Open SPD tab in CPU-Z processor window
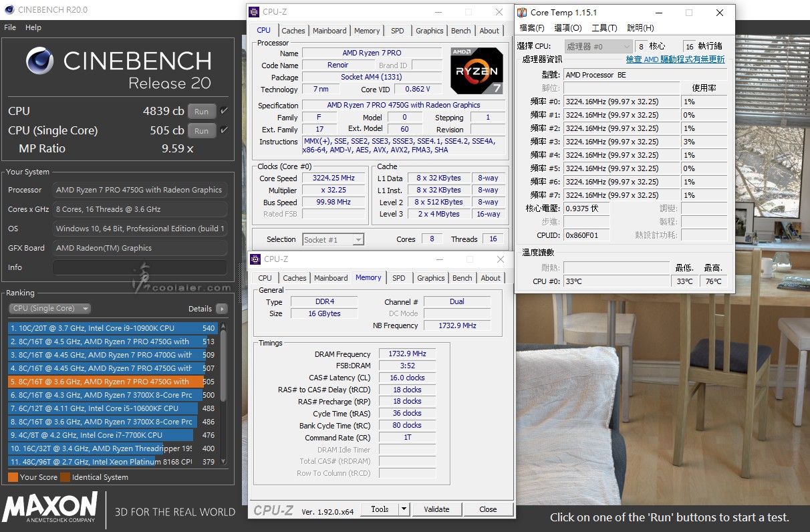 [x=398, y=31]
